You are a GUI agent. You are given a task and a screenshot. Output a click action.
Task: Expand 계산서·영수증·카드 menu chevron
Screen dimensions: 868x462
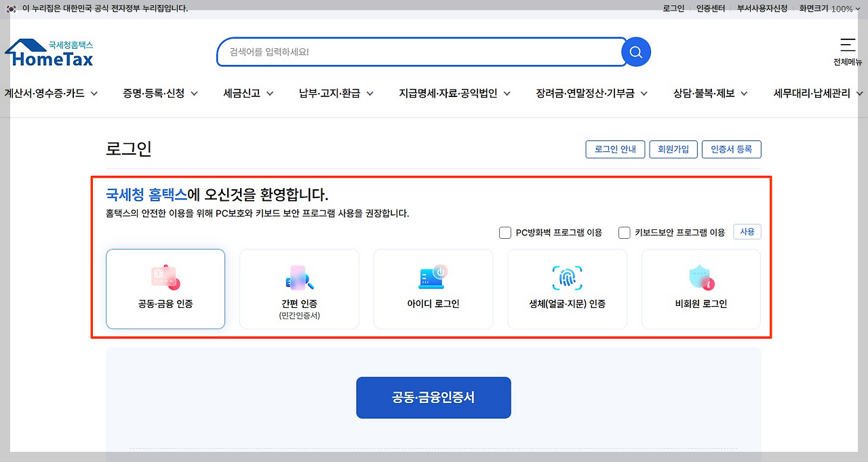(x=94, y=94)
